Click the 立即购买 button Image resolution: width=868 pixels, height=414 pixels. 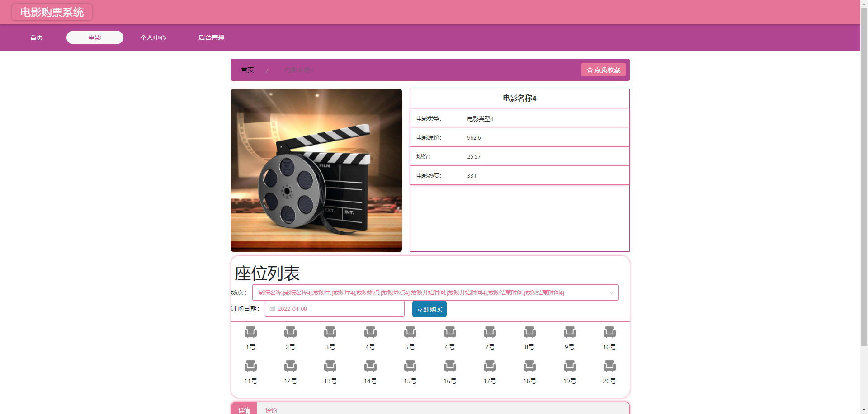[x=429, y=309]
